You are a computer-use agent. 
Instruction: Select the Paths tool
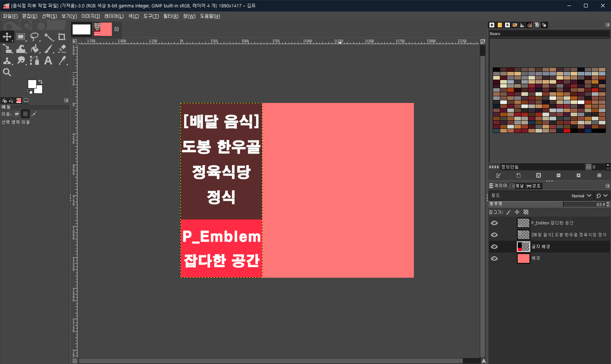[x=34, y=60]
